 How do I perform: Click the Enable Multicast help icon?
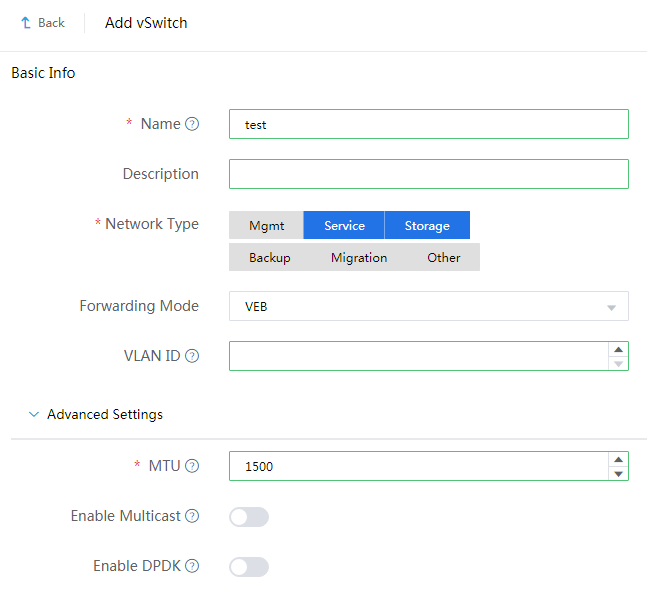click(192, 516)
